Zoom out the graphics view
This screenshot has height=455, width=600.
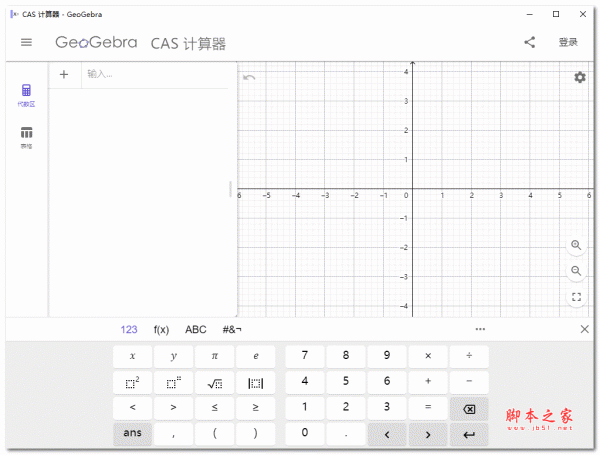576,271
